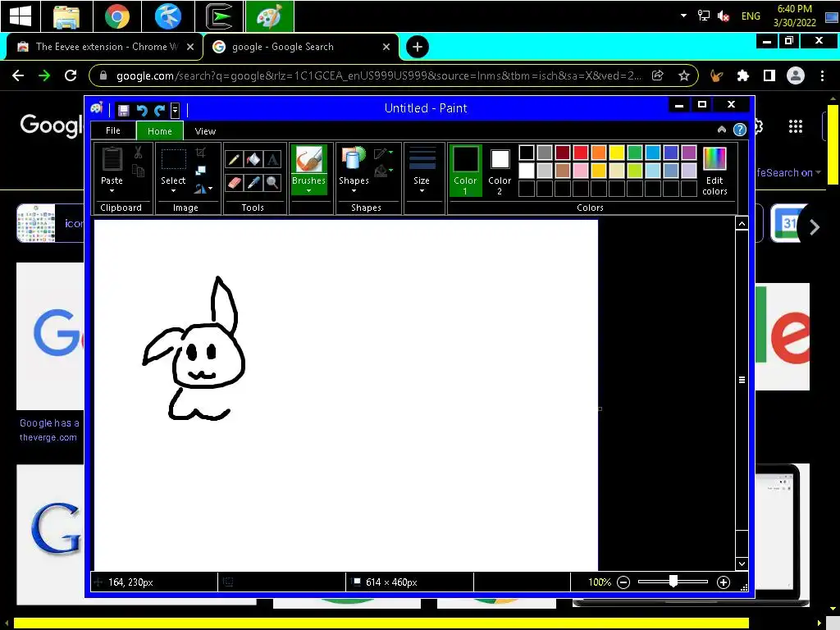The height and width of the screenshot is (630, 840).
Task: Click the Paste clipboard icon
Action: [x=112, y=159]
